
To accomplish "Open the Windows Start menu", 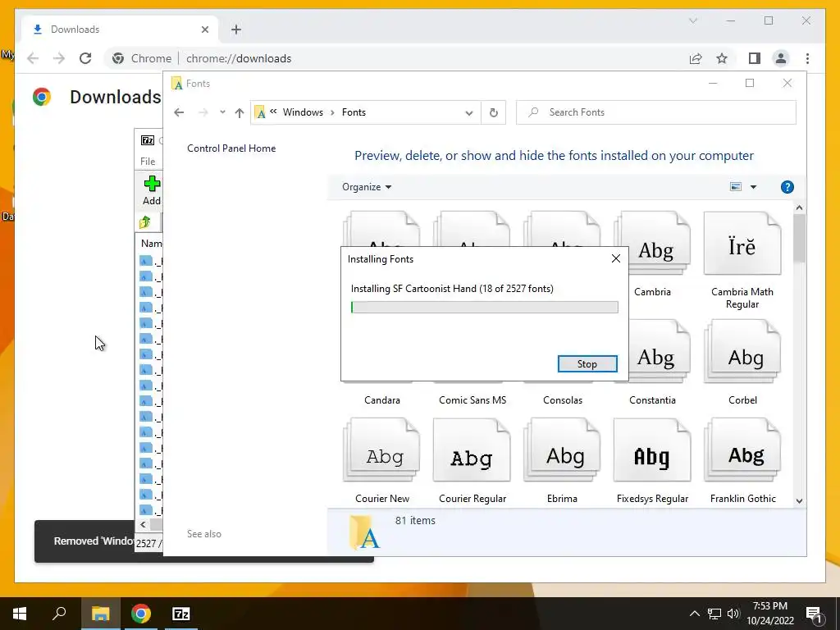I will 20,614.
